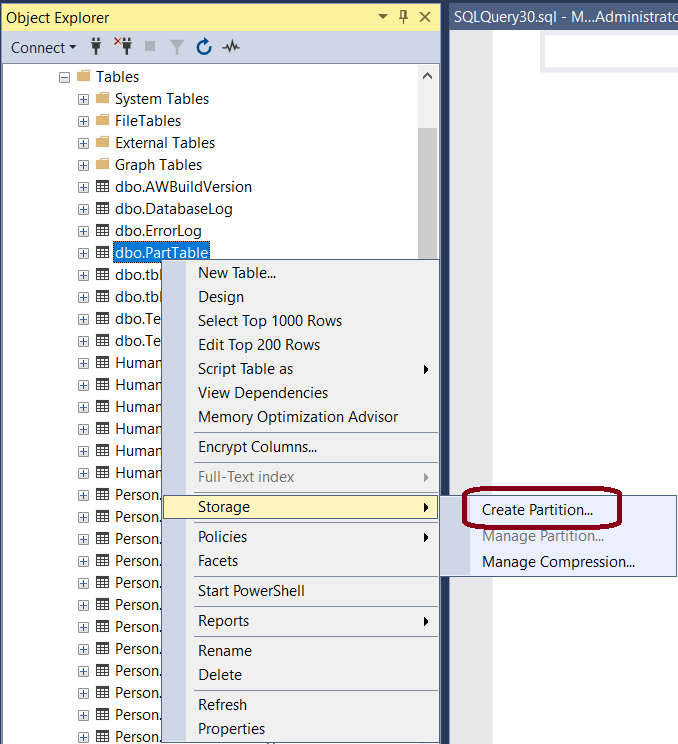Expand dbo.PartTable node
Screen dimensions: 678x744
pyautogui.click(x=84, y=253)
